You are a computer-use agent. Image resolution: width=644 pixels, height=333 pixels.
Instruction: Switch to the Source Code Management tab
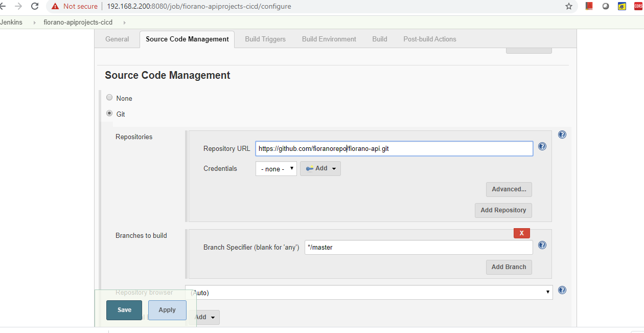click(187, 39)
